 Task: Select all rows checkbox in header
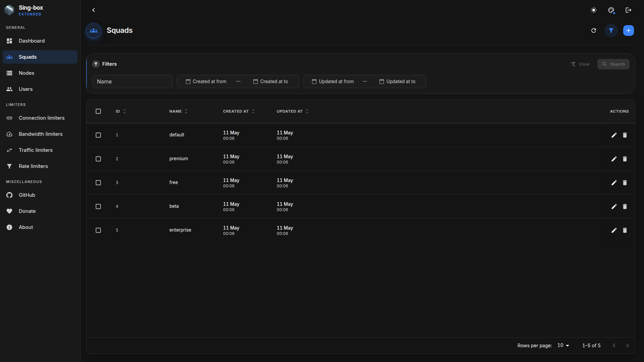(98, 111)
